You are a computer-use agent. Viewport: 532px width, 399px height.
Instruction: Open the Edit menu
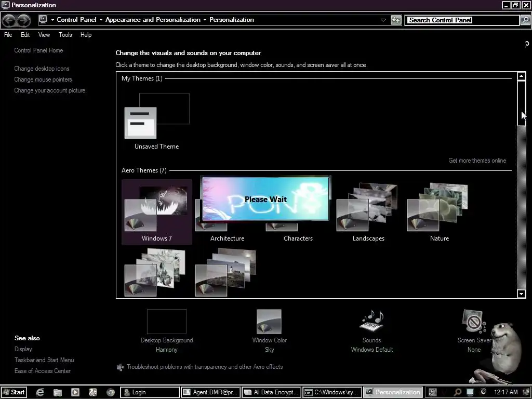click(25, 35)
